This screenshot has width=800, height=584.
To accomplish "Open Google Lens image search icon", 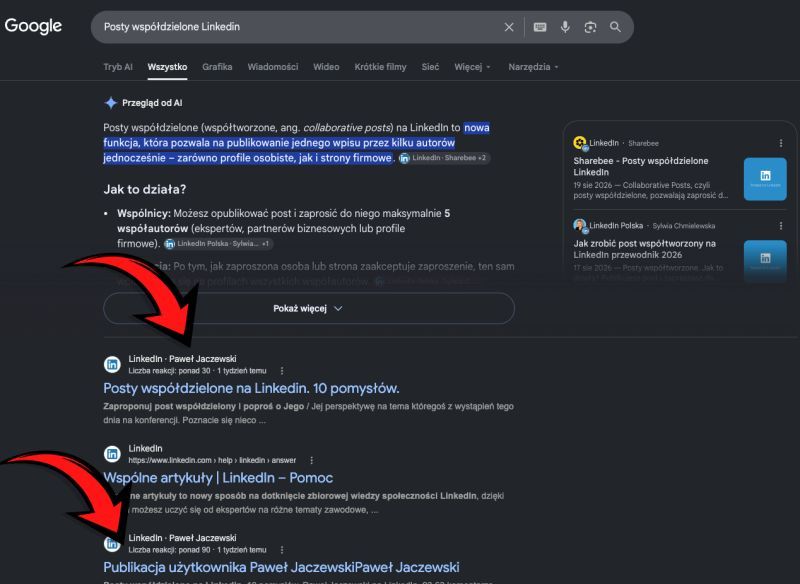I will [x=590, y=27].
